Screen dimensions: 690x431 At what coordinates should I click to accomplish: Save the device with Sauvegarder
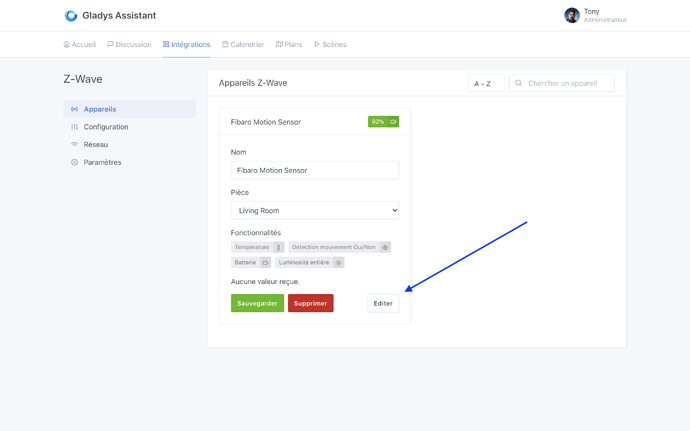(257, 303)
